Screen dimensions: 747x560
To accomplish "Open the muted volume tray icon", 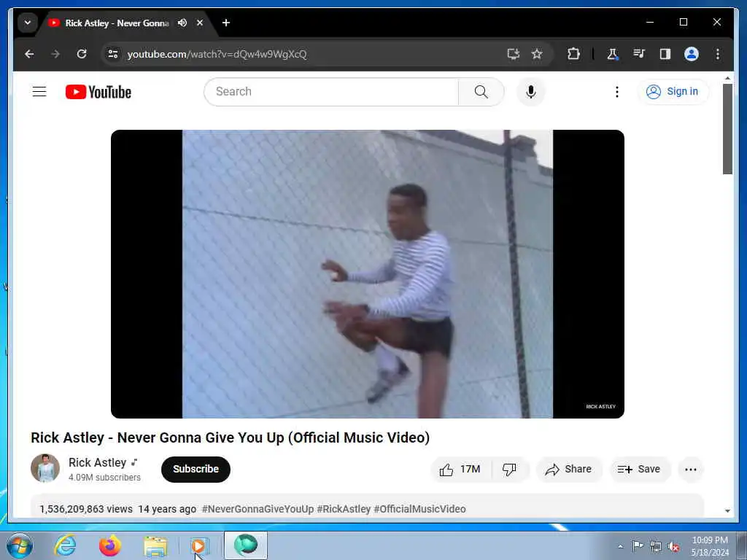I will 673,547.
